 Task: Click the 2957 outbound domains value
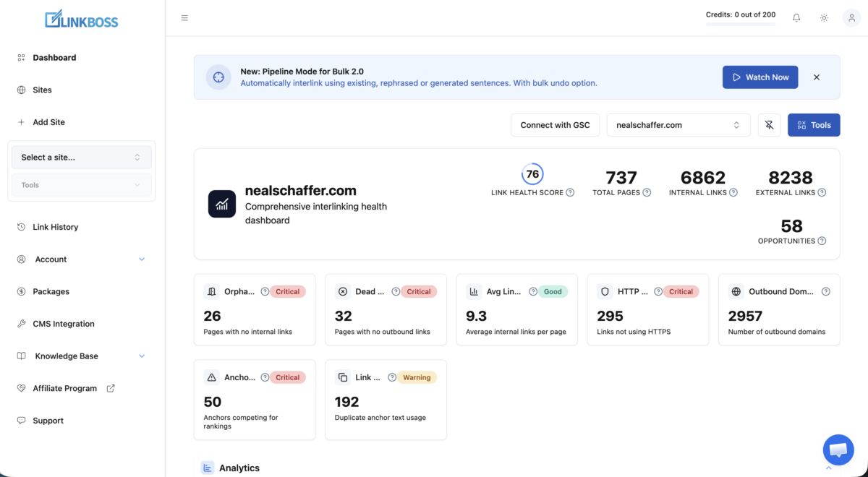pyautogui.click(x=745, y=316)
